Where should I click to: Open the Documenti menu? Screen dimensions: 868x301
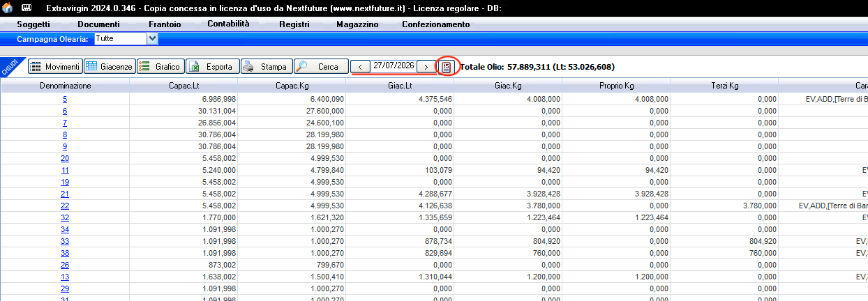(98, 24)
